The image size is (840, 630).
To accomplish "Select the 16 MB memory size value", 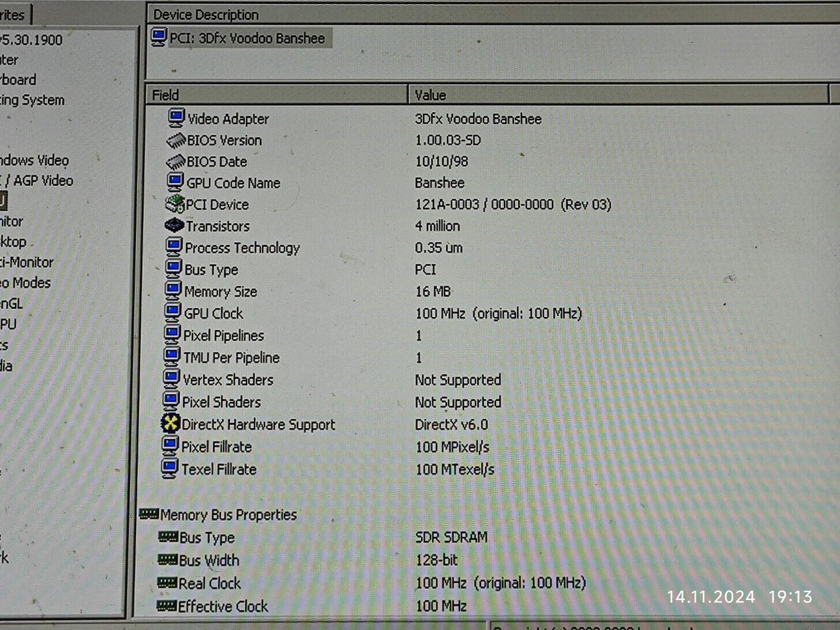I will click(x=433, y=291).
